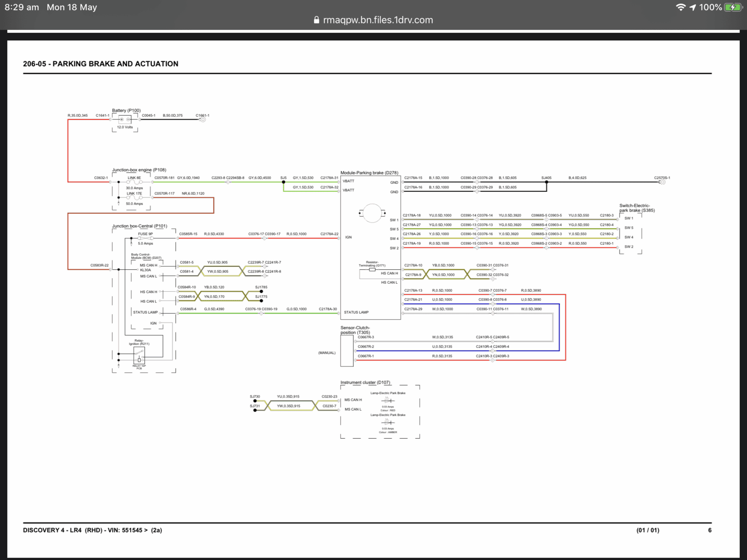The width and height of the screenshot is (747, 560).
Task: Click the padlock icon beside the URL
Action: click(x=317, y=20)
